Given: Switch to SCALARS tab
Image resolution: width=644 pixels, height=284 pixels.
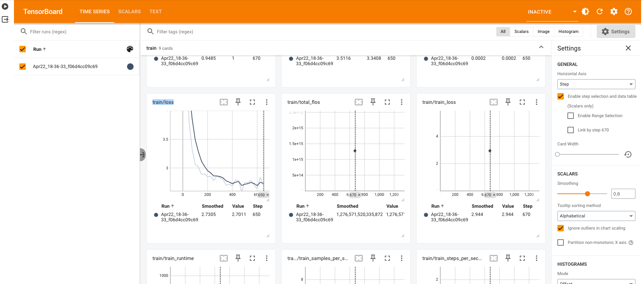Looking at the screenshot, I should 130,11.
